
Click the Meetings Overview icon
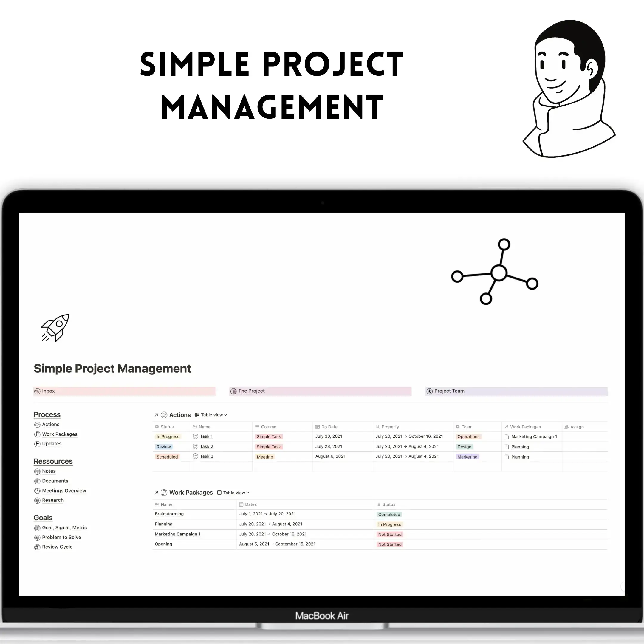[x=38, y=490]
